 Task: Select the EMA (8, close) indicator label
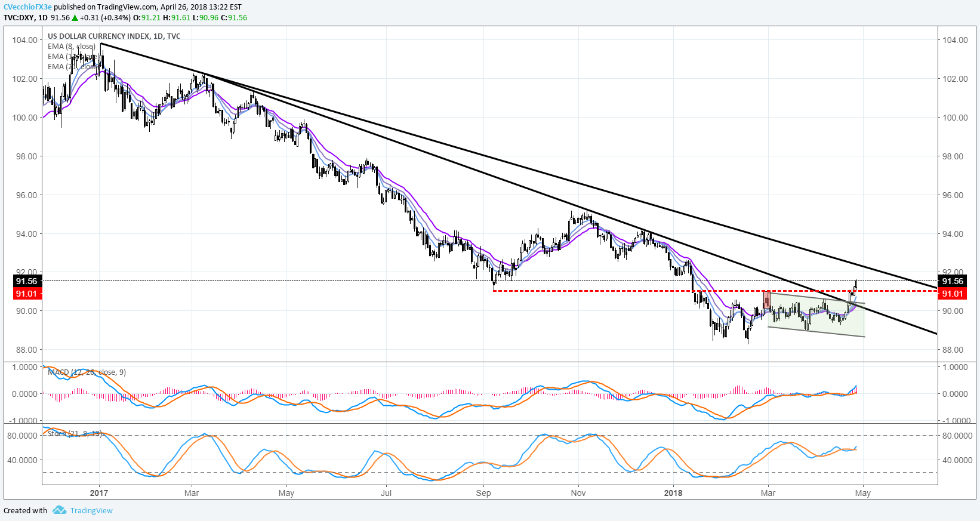pyautogui.click(x=71, y=47)
